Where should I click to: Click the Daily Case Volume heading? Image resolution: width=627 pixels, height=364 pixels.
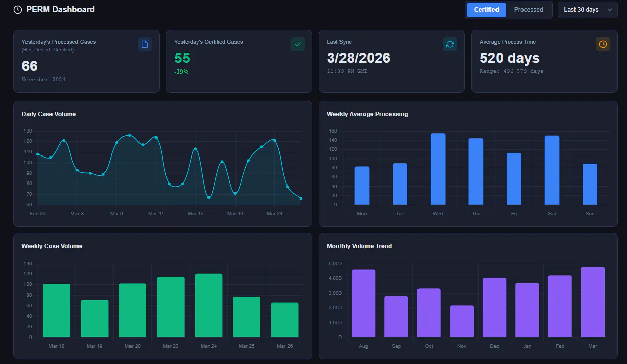49,114
